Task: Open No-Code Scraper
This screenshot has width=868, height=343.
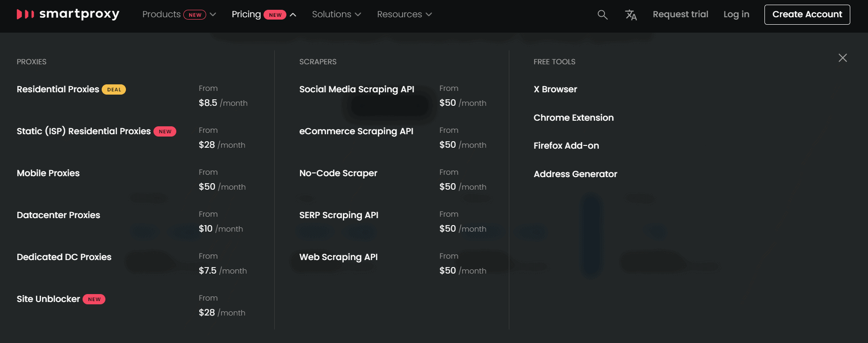Action: [338, 173]
